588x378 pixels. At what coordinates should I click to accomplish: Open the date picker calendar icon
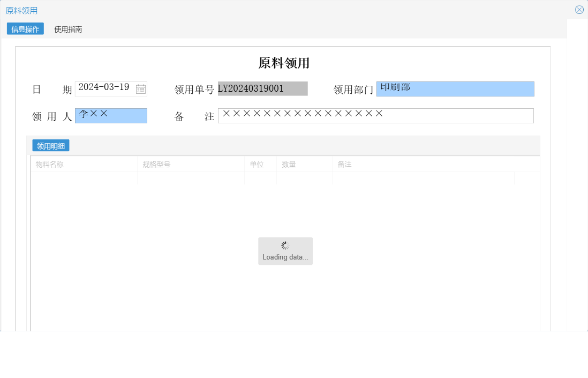click(x=141, y=89)
